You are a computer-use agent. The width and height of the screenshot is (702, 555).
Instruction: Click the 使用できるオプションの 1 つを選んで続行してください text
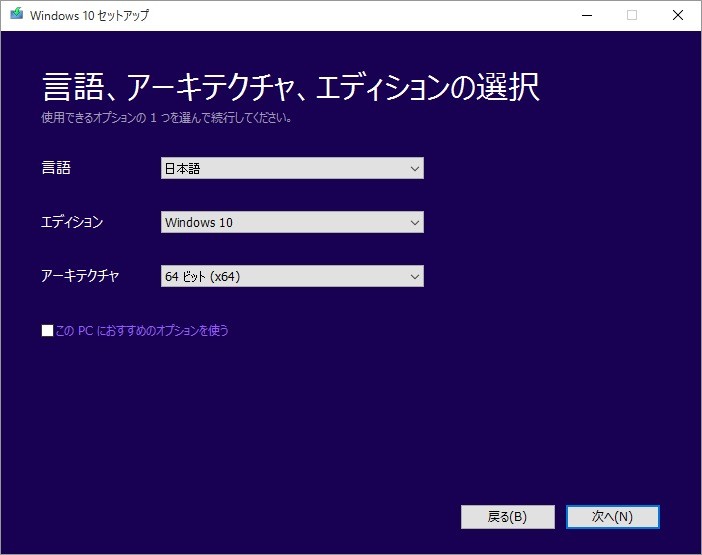[x=167, y=118]
